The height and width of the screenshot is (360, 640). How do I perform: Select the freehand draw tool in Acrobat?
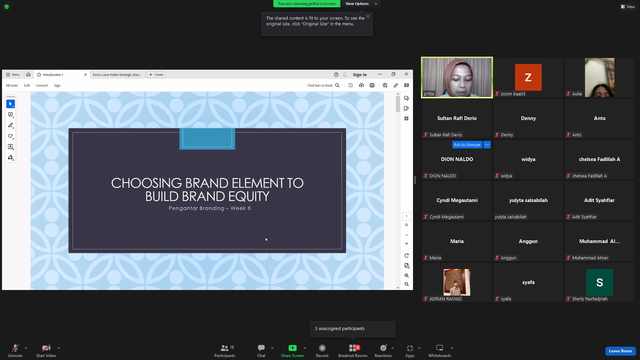[11, 136]
